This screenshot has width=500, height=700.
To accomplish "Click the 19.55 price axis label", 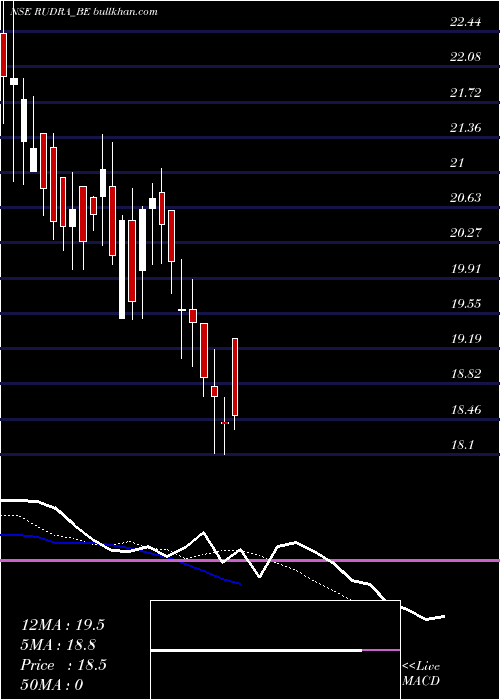I will (x=466, y=304).
